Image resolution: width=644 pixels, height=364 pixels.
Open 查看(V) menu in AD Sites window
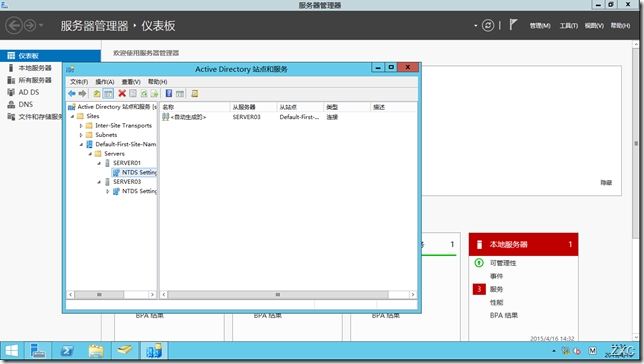(x=131, y=82)
